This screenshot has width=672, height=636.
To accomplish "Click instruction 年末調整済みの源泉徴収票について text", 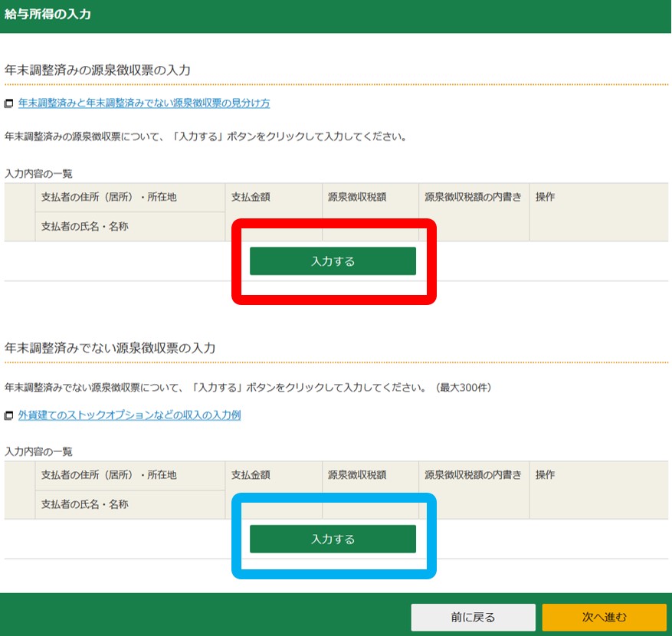I will pos(205,136).
